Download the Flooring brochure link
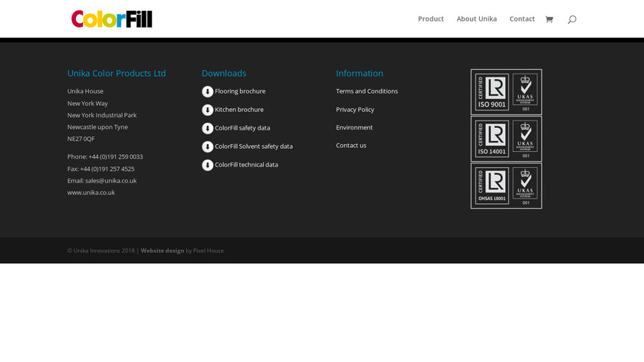 pos(240,91)
